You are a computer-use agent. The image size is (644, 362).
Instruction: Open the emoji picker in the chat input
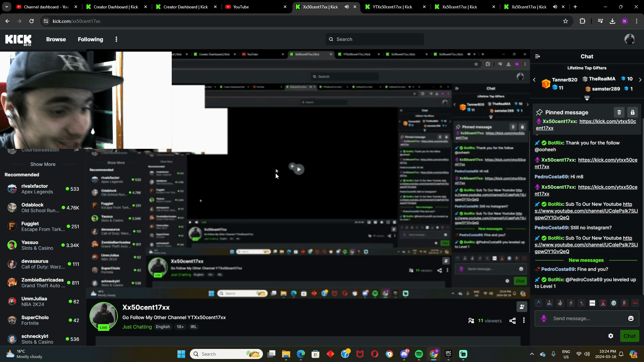631,318
